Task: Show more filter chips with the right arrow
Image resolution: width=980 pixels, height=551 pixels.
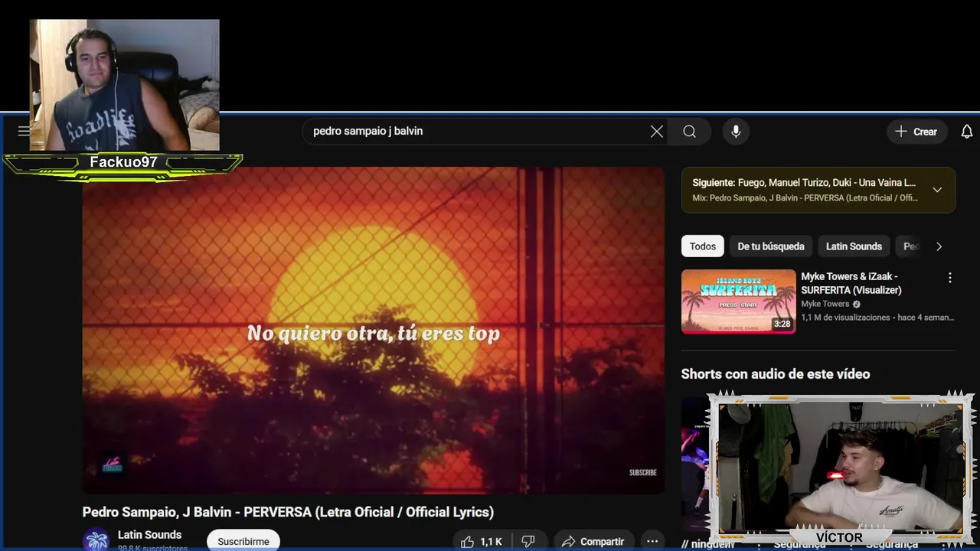Action: [939, 246]
